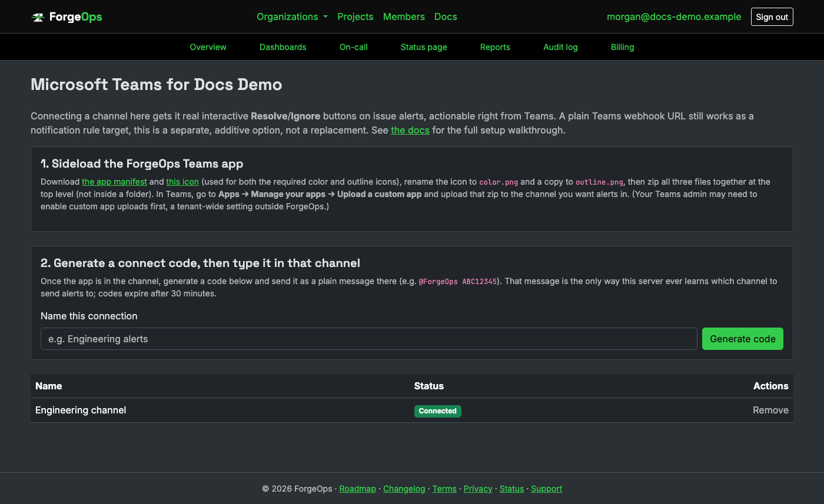Open the Projects nav item

[355, 16]
